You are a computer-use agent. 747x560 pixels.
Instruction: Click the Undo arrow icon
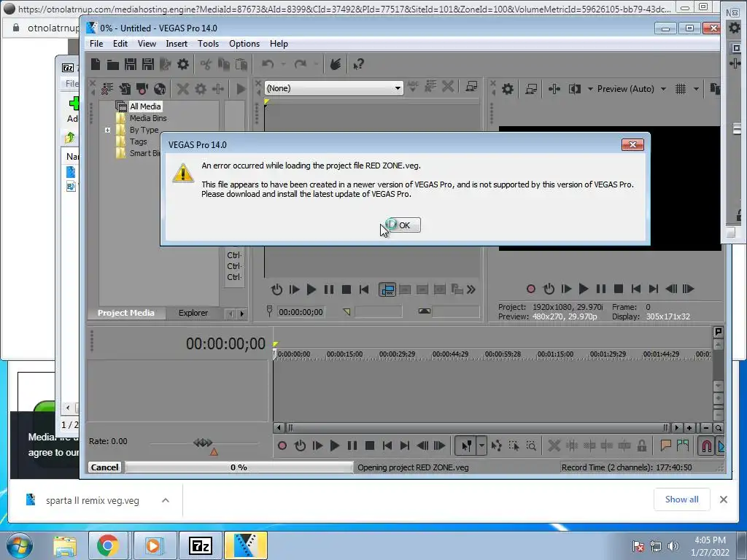pos(268,64)
